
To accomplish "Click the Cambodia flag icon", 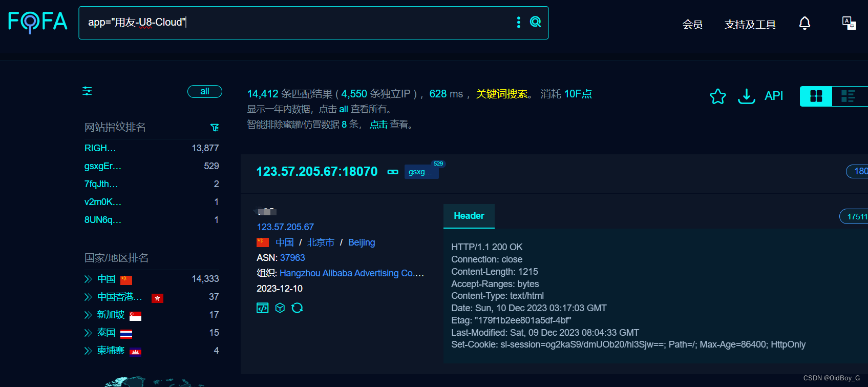I will [135, 352].
